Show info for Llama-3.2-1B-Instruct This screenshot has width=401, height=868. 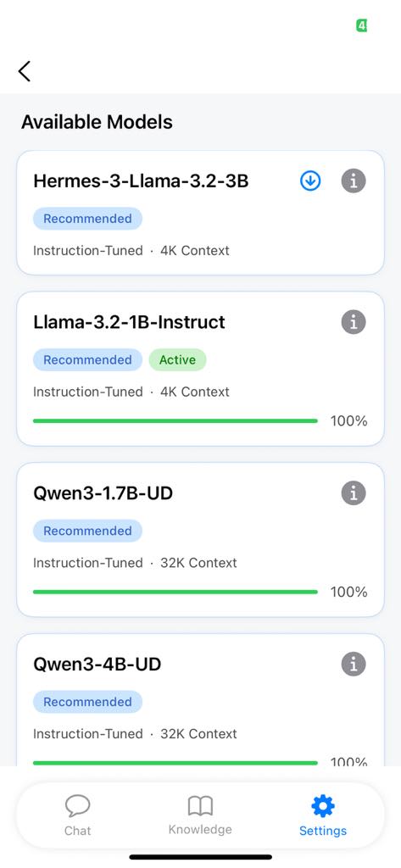click(354, 321)
